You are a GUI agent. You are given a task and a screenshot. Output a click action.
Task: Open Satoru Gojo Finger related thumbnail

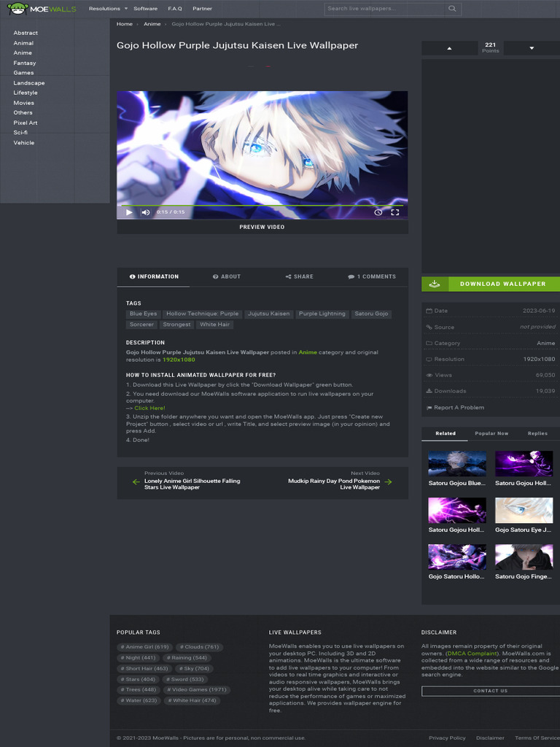click(x=524, y=557)
